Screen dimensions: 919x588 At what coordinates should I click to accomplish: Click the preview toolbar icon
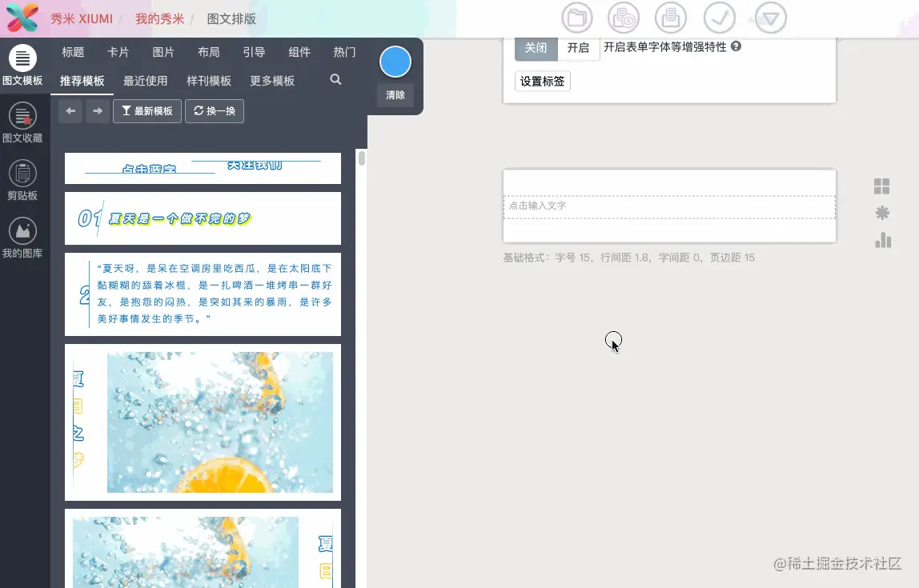click(624, 18)
